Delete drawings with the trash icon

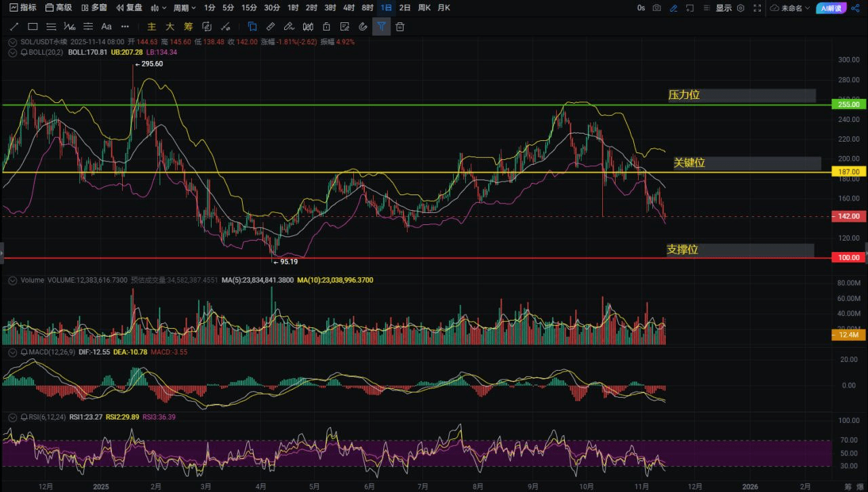(400, 26)
